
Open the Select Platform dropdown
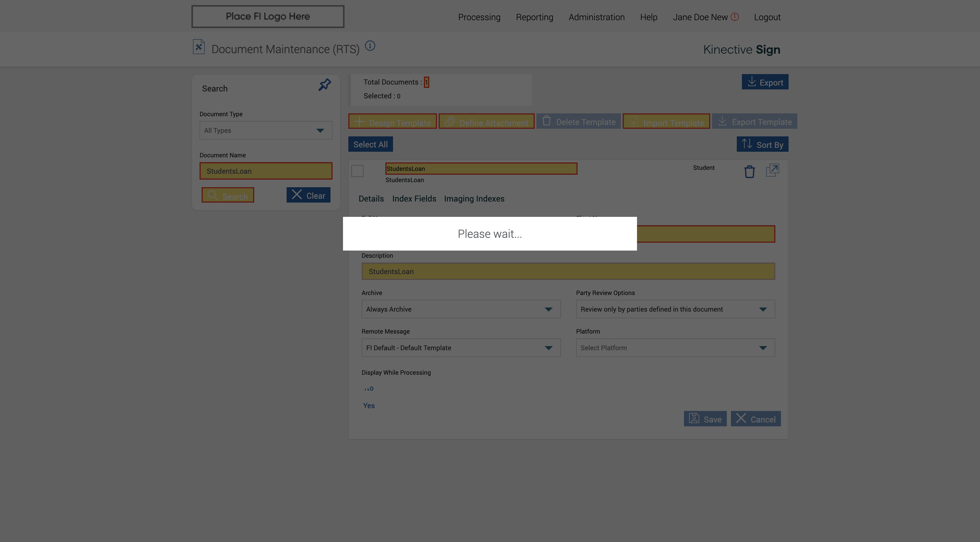[x=675, y=348]
